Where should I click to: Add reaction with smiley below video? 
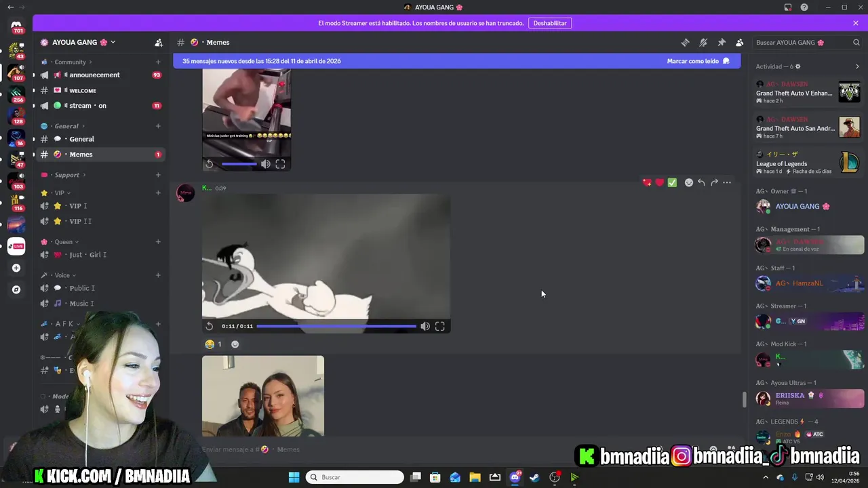(x=235, y=344)
